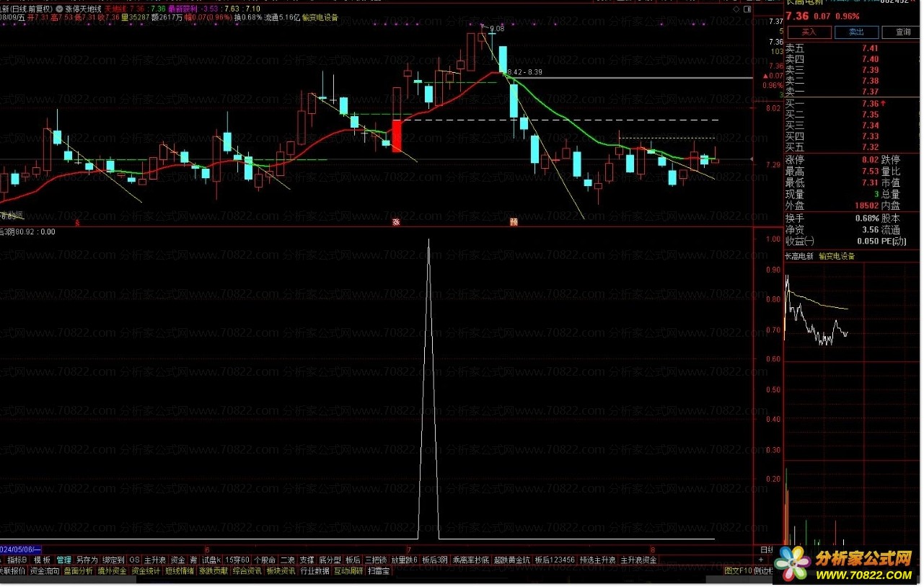Open the 涨跌贡献 bottom tab
924x587 pixels.
click(214, 570)
